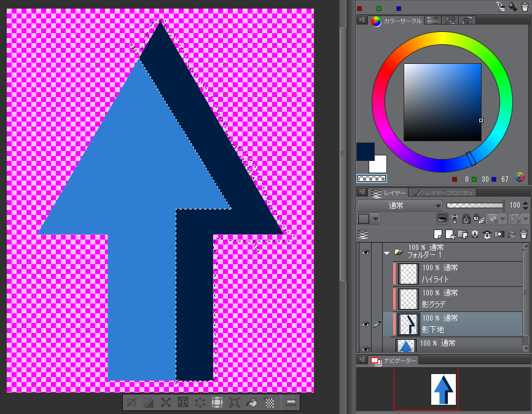Viewport: 532px width, 414px height.
Task: Show the ハイライト layer via eye column
Action: 366,274
